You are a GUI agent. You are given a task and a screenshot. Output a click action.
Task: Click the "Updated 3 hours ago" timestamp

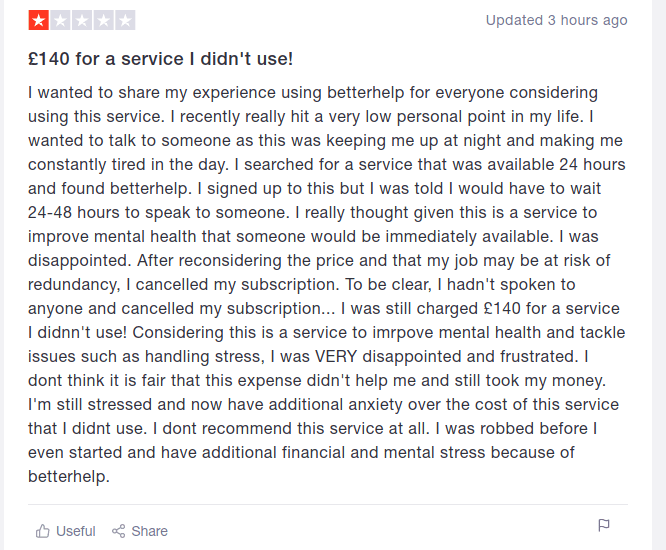pos(556,20)
